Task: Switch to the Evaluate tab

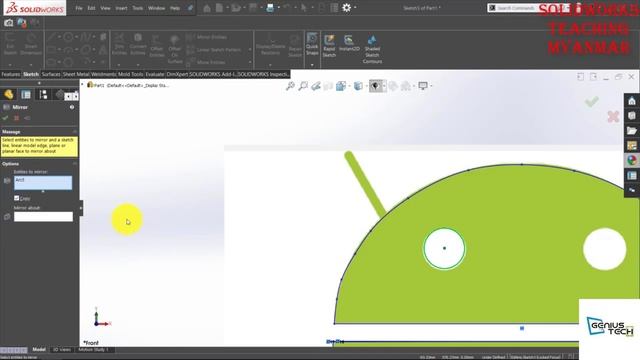Action: pos(155,74)
